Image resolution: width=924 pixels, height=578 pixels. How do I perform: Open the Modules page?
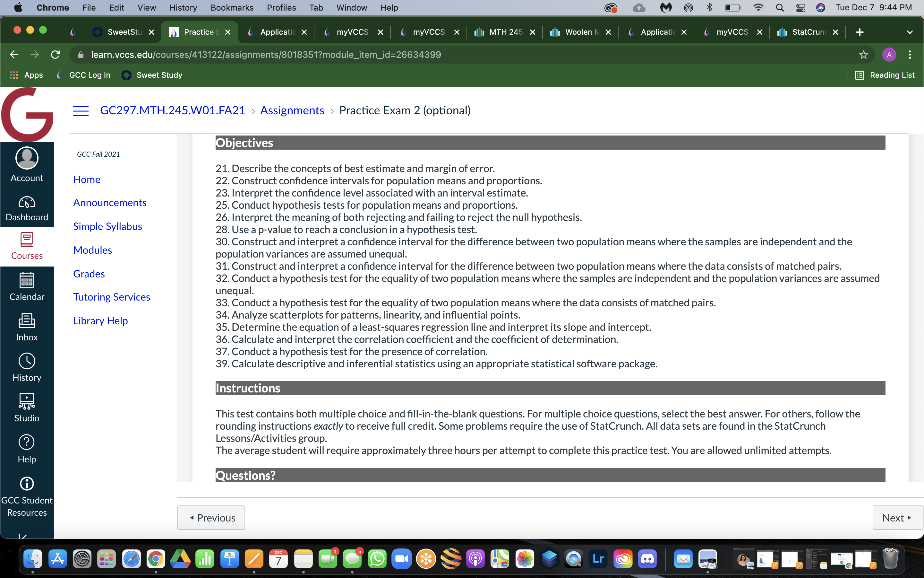pos(92,250)
